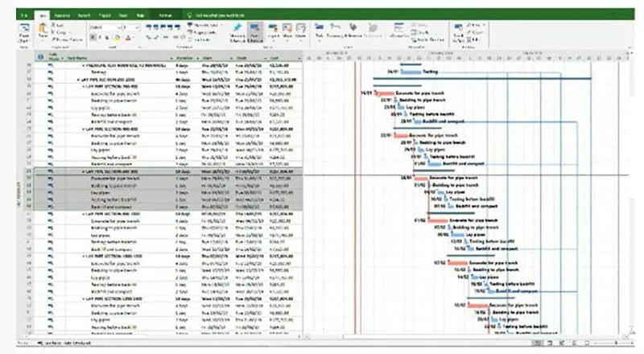The height and width of the screenshot is (354, 644).
Task: Click the Manually Schedule pin icon
Action: coord(237,31)
